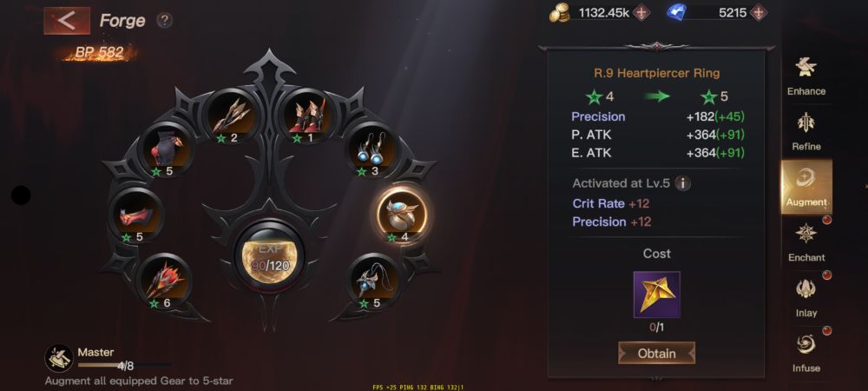This screenshot has width=868, height=391.
Task: Show info for Activated at Lv.5
Action: [683, 183]
